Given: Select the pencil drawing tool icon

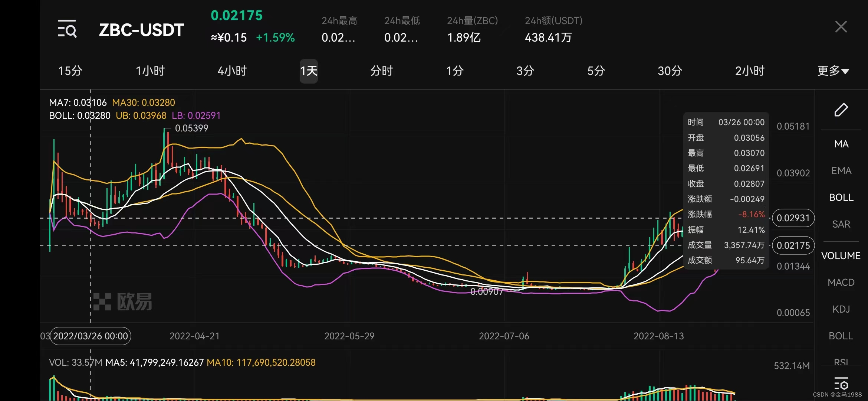Looking at the screenshot, I should click(x=841, y=110).
